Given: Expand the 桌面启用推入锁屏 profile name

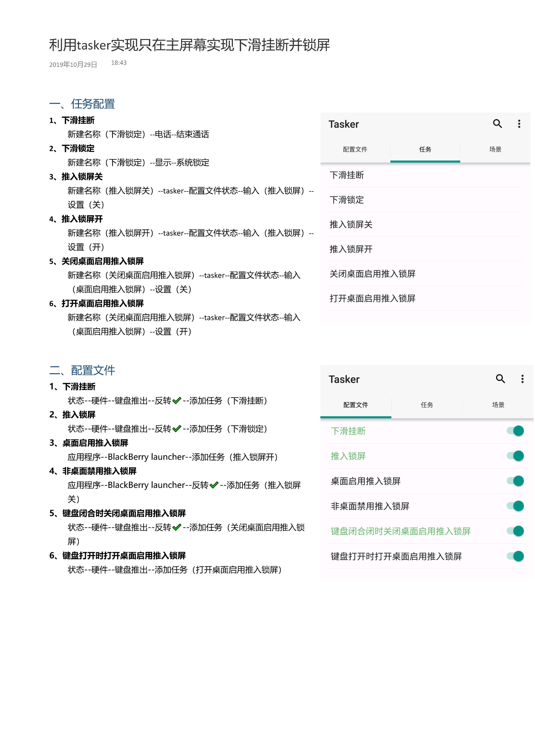Looking at the screenshot, I should click(x=365, y=481).
